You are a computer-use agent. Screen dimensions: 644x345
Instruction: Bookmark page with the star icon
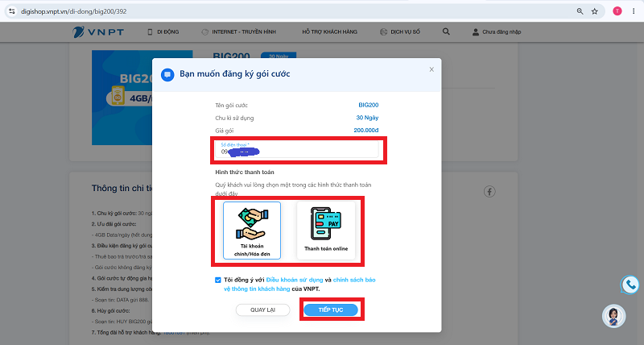[594, 11]
